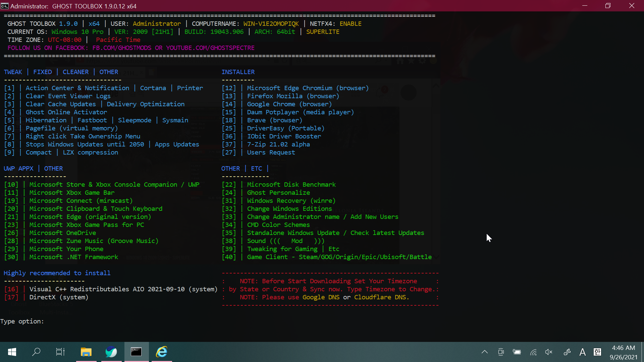Click the muted volume tray icon
The height and width of the screenshot is (362, 644).
(x=549, y=352)
